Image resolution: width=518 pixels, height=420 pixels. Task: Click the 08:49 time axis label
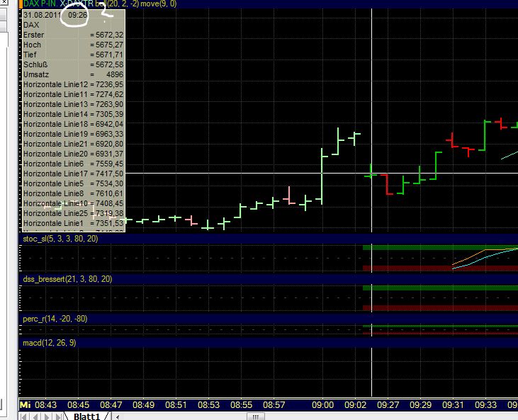(x=143, y=405)
